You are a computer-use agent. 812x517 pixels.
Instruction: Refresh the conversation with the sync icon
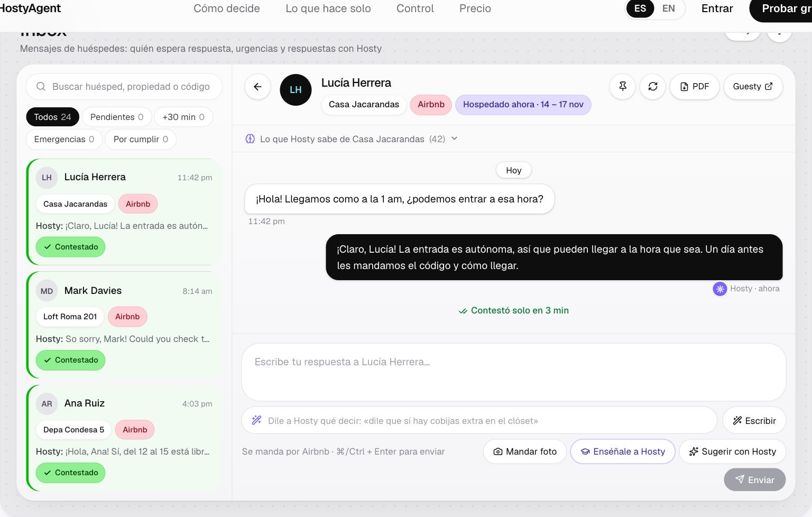click(653, 87)
